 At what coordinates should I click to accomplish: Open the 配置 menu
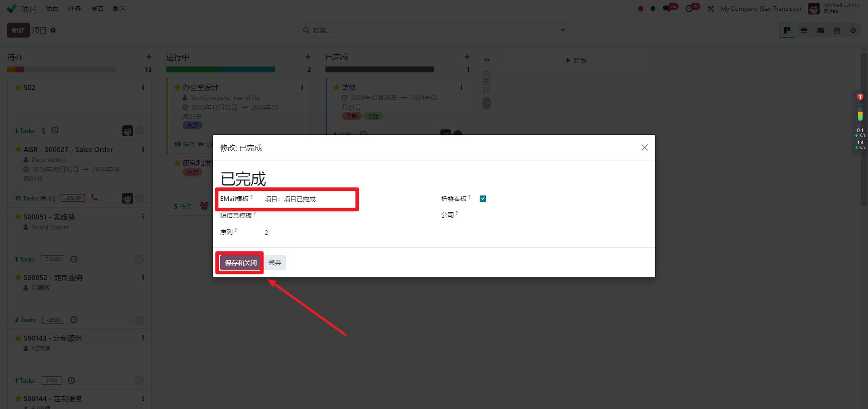(x=119, y=9)
